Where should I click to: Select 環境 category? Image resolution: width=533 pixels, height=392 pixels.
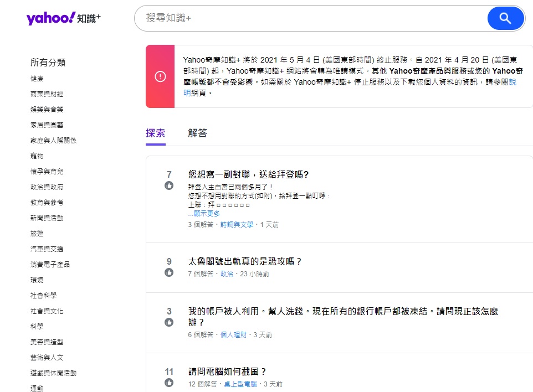pyautogui.click(x=37, y=280)
